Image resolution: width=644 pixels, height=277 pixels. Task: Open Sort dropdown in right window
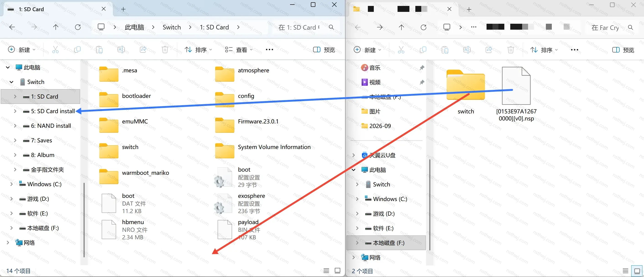(x=544, y=50)
